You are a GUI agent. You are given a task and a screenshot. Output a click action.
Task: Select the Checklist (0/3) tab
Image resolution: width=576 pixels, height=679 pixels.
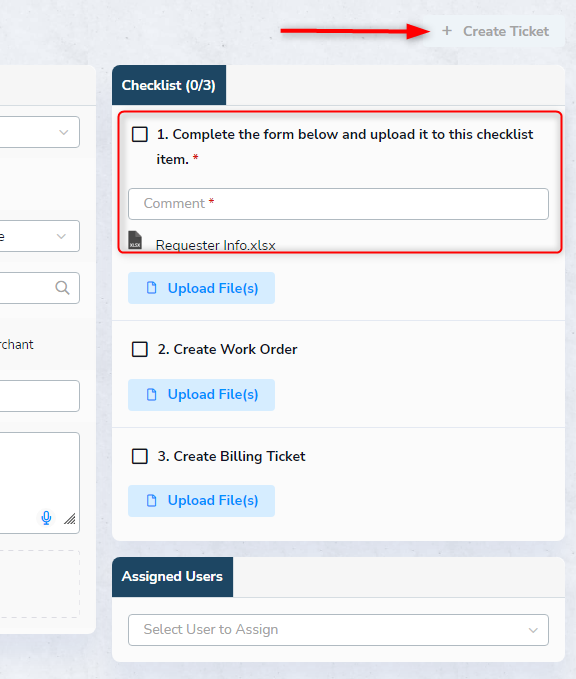169,85
